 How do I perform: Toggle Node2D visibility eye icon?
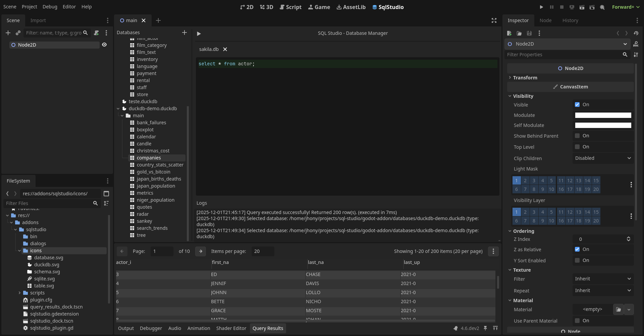tap(104, 45)
